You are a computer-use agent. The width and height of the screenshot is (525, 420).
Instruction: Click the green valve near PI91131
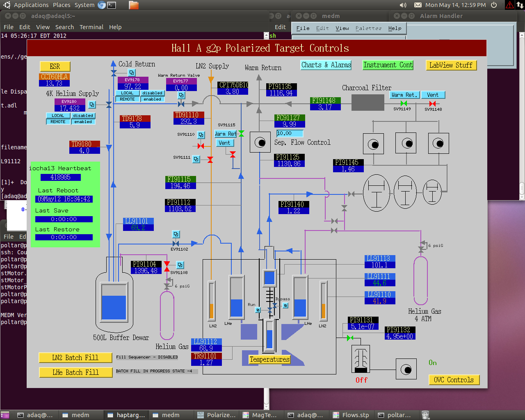pyautogui.click(x=350, y=338)
